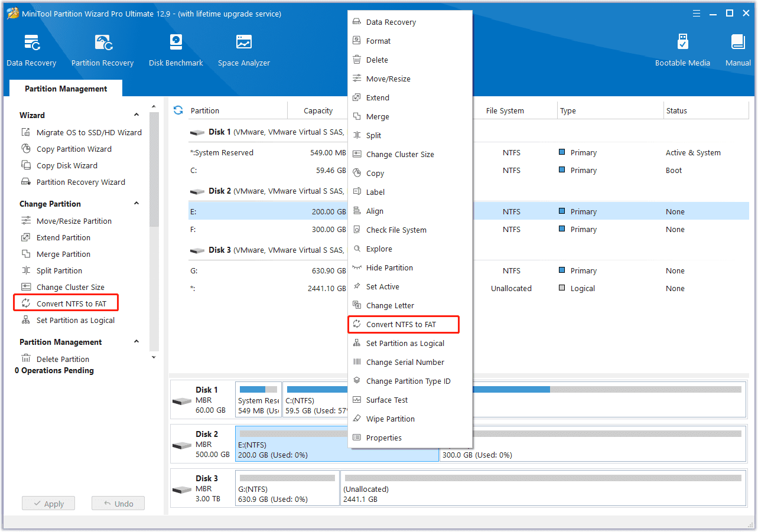
Task: Click the Bootable Media icon
Action: tap(682, 51)
